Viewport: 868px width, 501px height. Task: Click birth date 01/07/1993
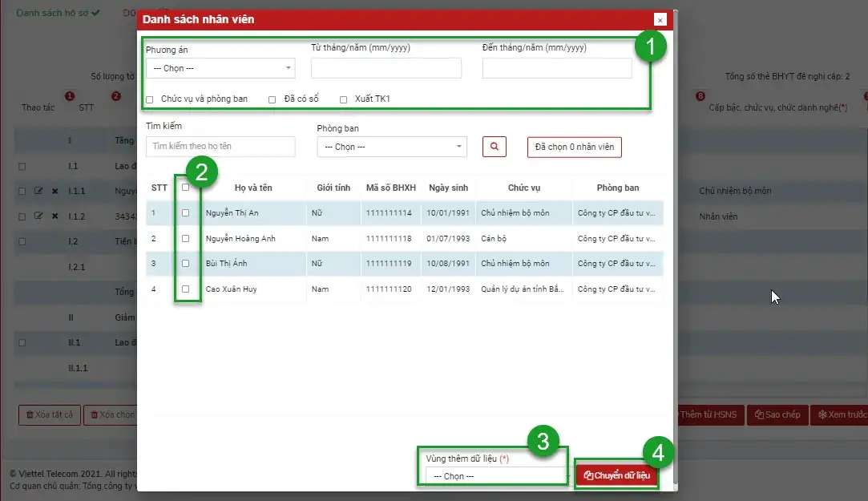pyautogui.click(x=448, y=239)
